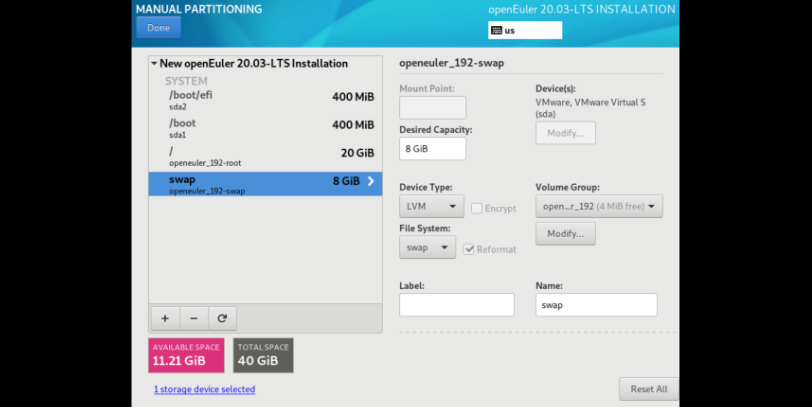Screen dimensions: 812x407
Task: Click the arrow on the swap partition row
Action: click(370, 182)
